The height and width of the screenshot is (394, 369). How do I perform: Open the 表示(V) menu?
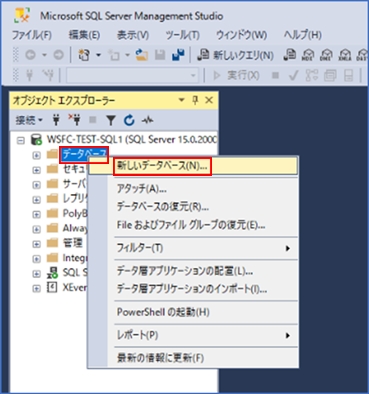tap(133, 35)
